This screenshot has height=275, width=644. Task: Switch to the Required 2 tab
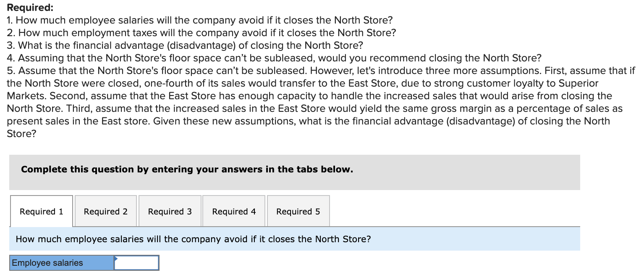tap(105, 211)
